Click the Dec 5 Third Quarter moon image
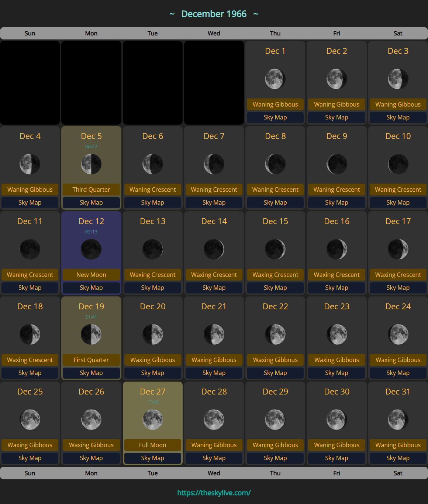 click(91, 164)
